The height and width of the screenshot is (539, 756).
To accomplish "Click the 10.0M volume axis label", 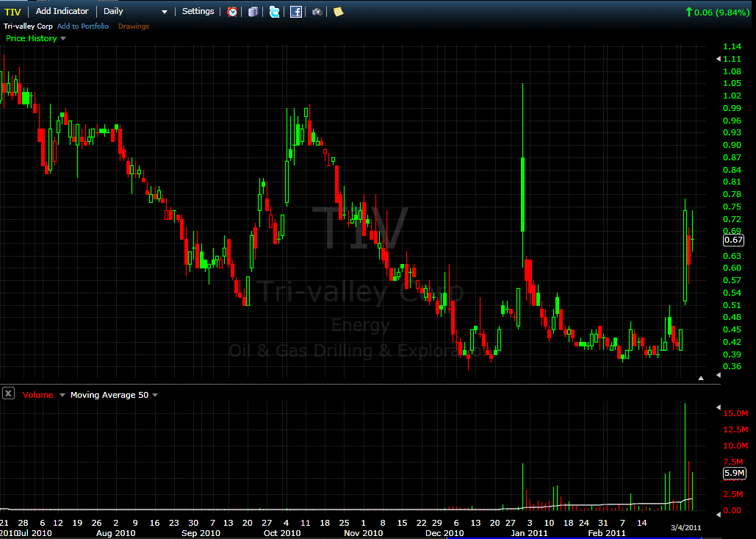I will pos(735,446).
